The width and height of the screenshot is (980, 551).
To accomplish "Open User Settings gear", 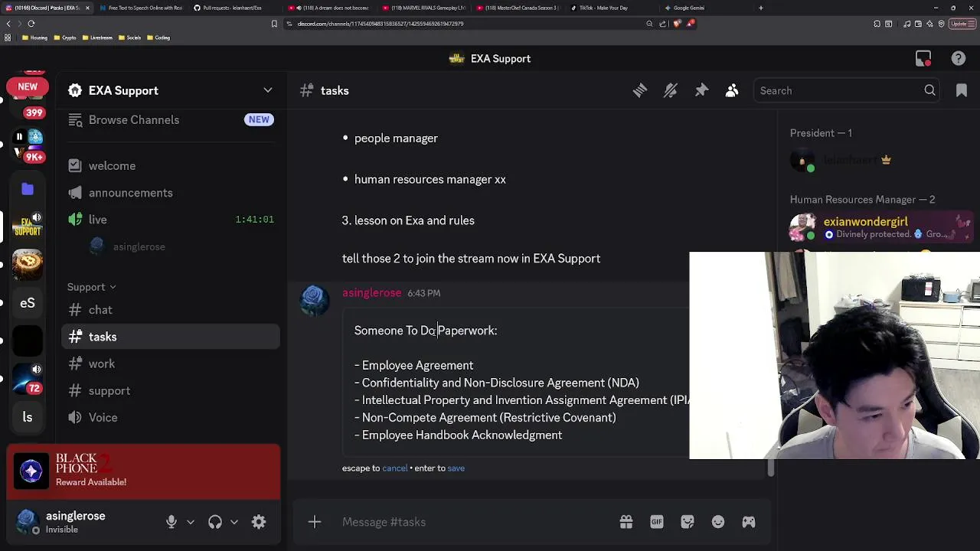I will 259,522.
